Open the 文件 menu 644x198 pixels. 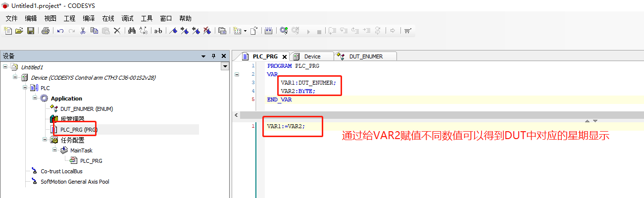pos(12,18)
